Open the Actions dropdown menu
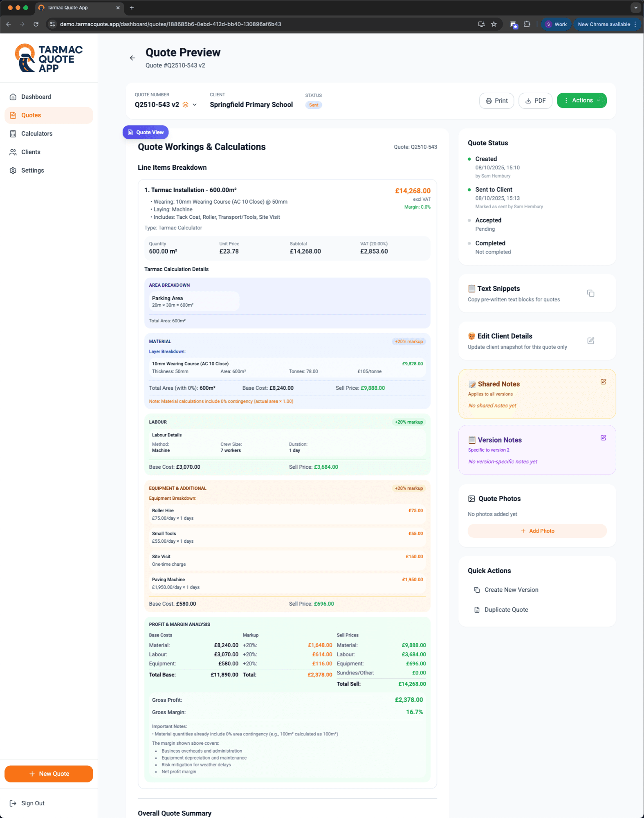The height and width of the screenshot is (818, 644). click(x=581, y=100)
